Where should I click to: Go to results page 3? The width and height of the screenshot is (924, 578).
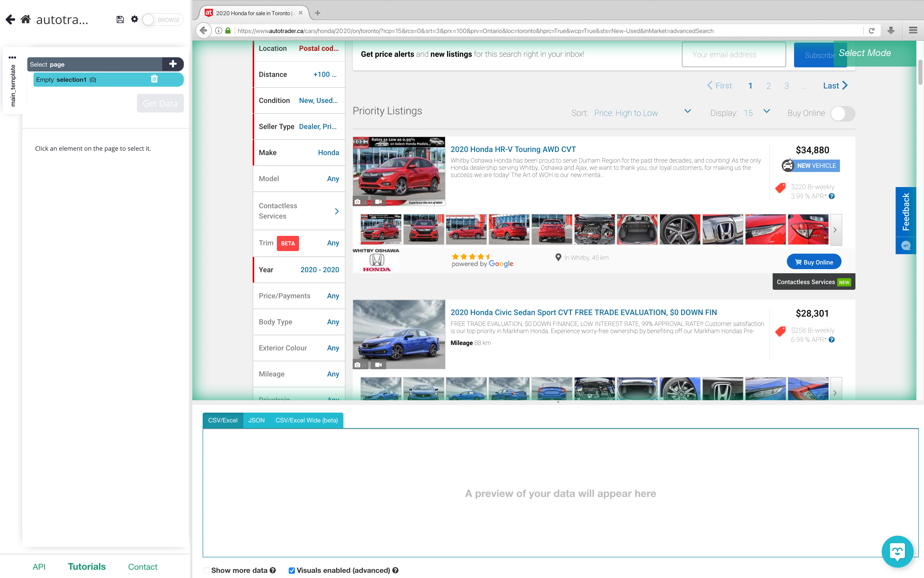pyautogui.click(x=787, y=86)
